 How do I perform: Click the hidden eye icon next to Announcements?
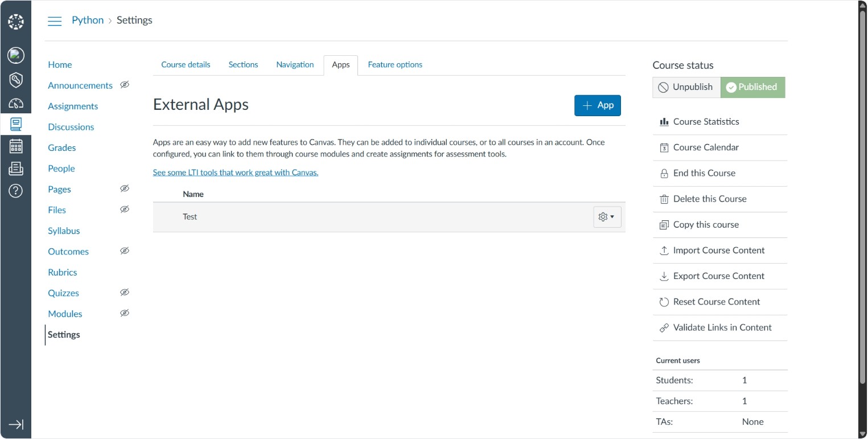pyautogui.click(x=125, y=85)
